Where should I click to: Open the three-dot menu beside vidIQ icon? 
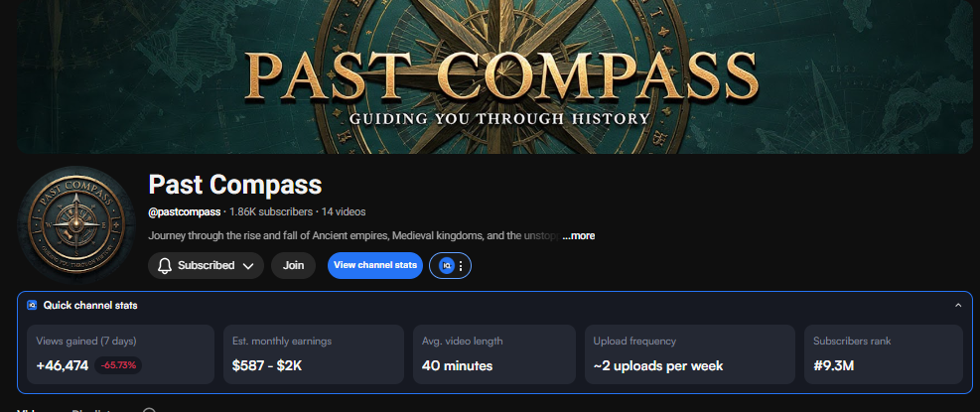pos(461,266)
